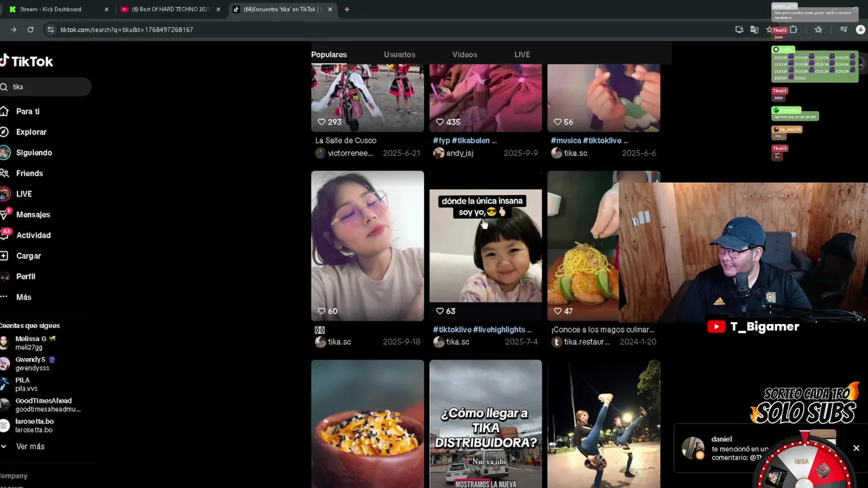868x488 pixels.
Task: Switch to Videos tab
Action: [x=465, y=55]
